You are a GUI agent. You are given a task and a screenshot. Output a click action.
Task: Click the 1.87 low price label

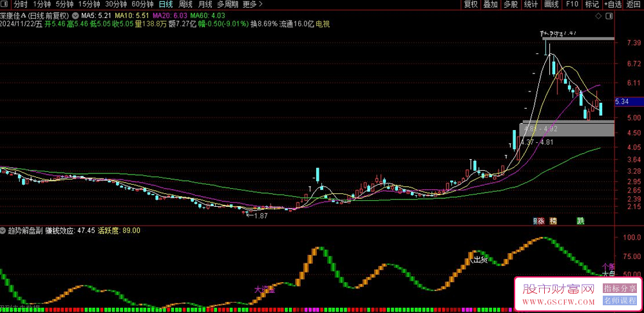pos(260,216)
